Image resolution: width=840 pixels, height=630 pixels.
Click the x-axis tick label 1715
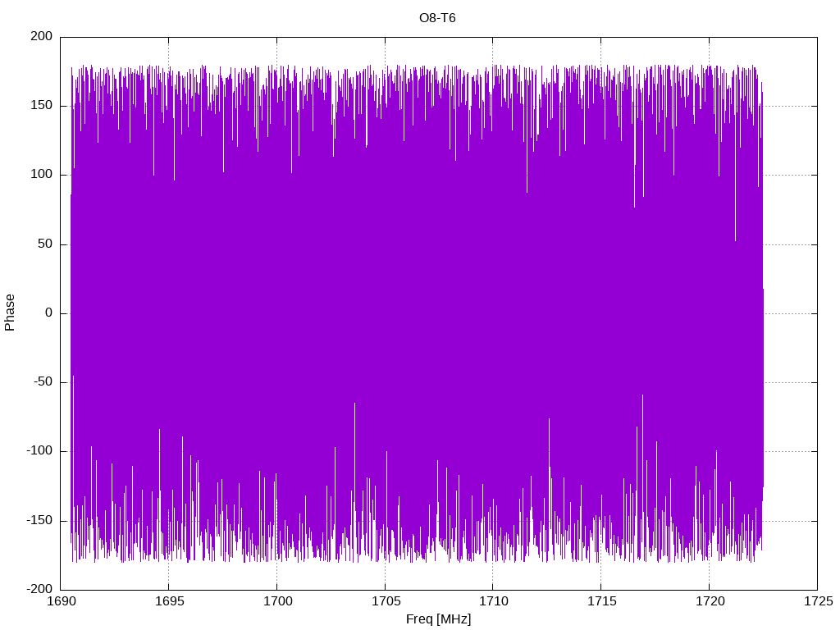(601, 601)
